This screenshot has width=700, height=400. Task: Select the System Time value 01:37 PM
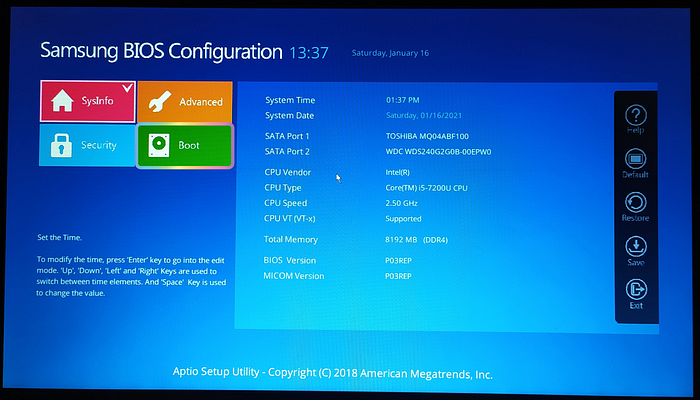point(403,100)
